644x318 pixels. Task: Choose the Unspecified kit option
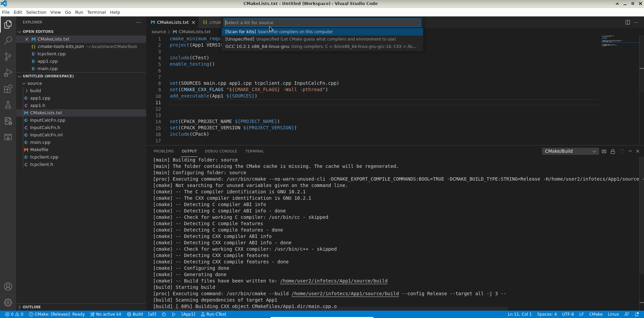coord(322,39)
